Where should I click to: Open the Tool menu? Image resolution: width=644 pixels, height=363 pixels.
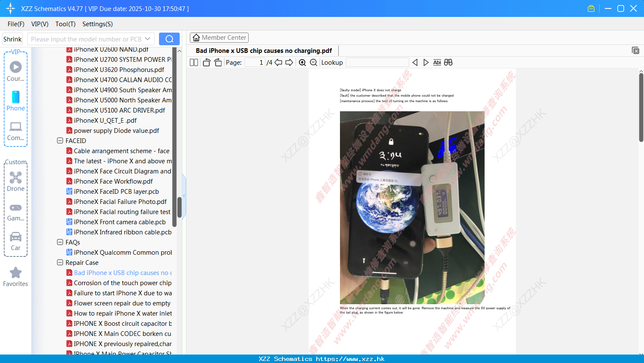click(66, 24)
